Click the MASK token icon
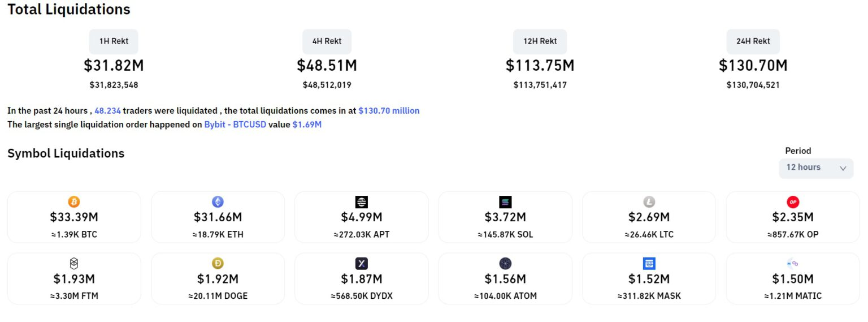This screenshot has height=322, width=868. (x=649, y=263)
